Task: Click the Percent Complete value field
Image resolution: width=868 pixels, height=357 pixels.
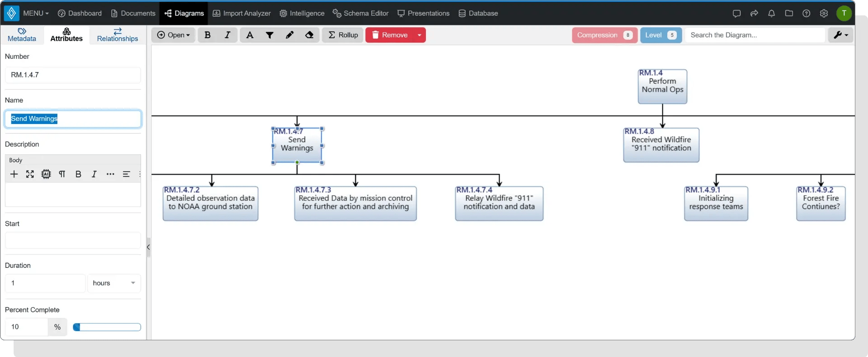Action: (x=26, y=327)
